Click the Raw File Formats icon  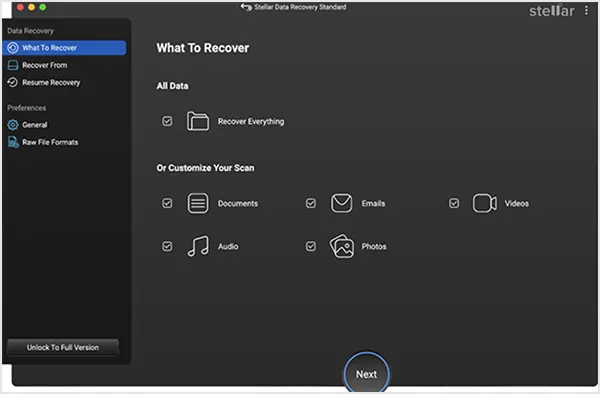[x=13, y=142]
